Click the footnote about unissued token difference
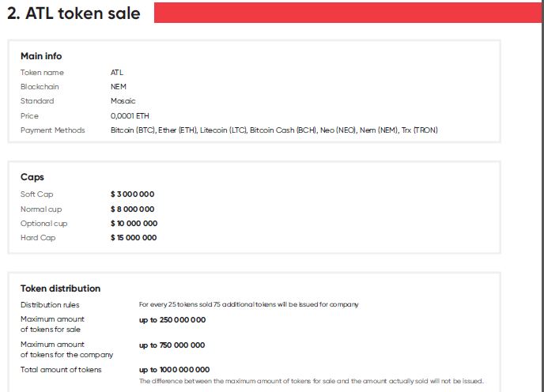 tap(312, 381)
